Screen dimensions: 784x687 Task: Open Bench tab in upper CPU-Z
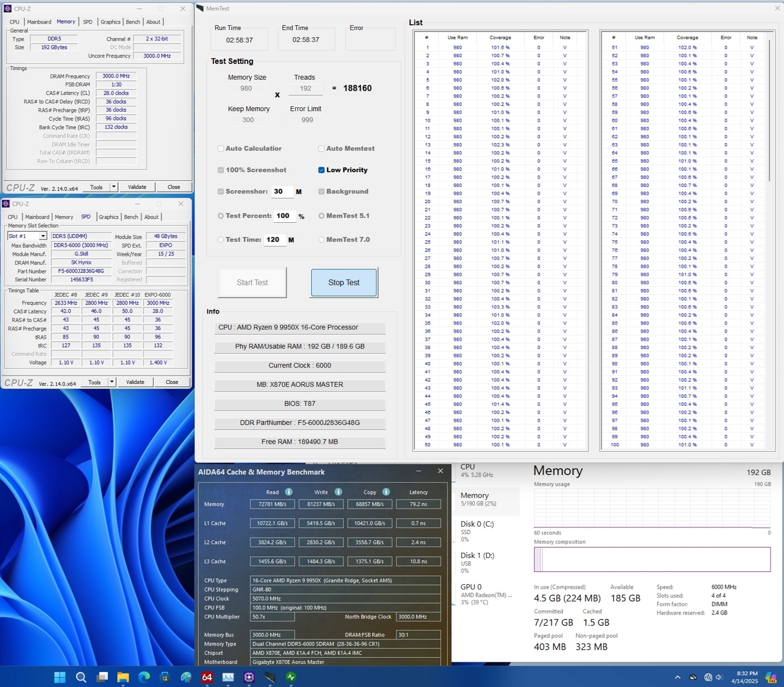pos(133,22)
